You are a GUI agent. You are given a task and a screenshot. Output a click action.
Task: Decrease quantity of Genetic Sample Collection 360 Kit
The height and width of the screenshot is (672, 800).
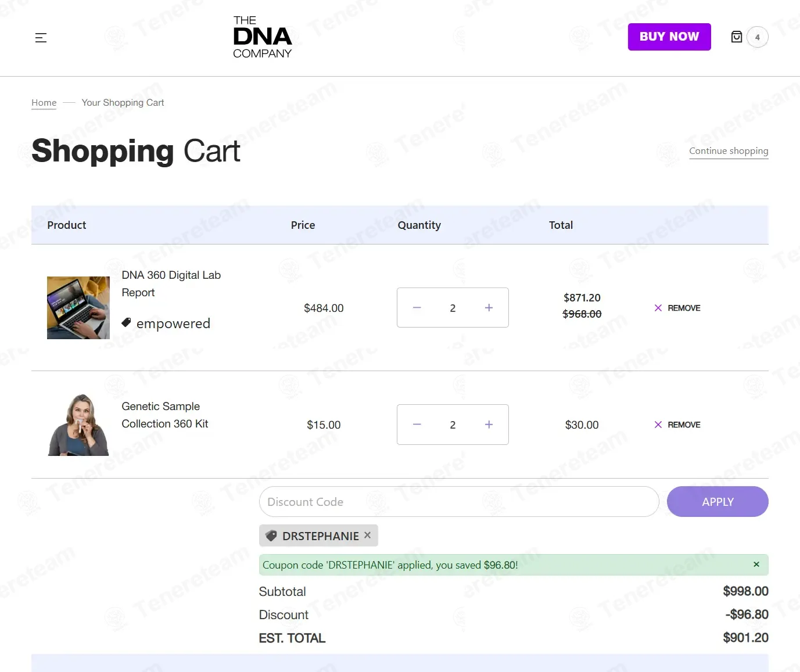click(x=417, y=425)
